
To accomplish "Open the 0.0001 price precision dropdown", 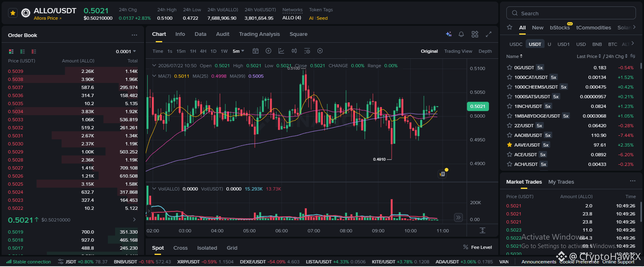I will point(126,52).
